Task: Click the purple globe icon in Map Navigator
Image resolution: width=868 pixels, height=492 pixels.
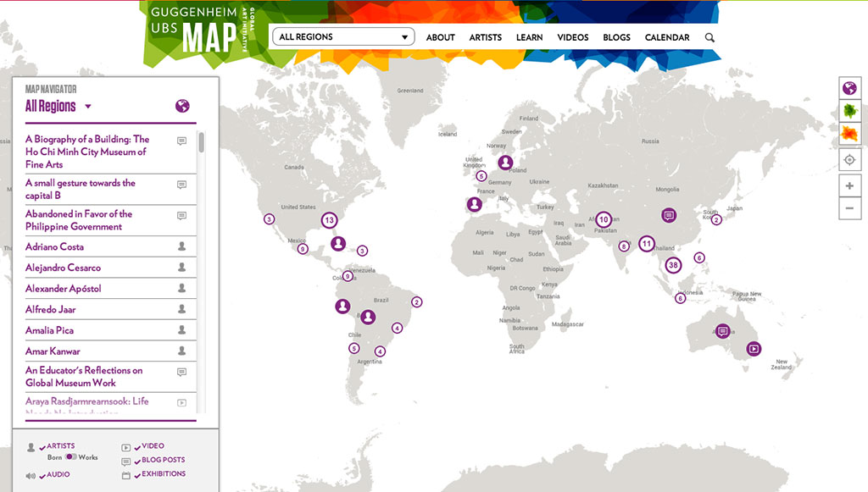Action: click(182, 106)
